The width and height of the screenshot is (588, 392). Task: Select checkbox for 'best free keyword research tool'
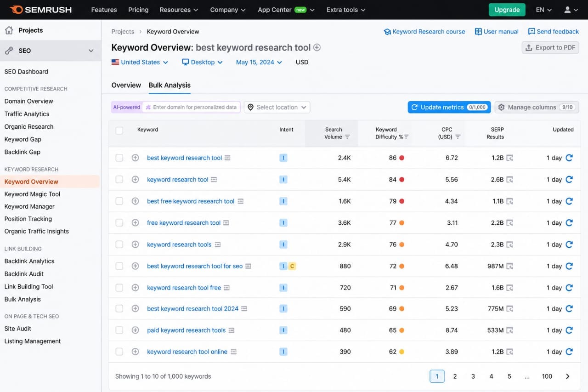click(119, 201)
